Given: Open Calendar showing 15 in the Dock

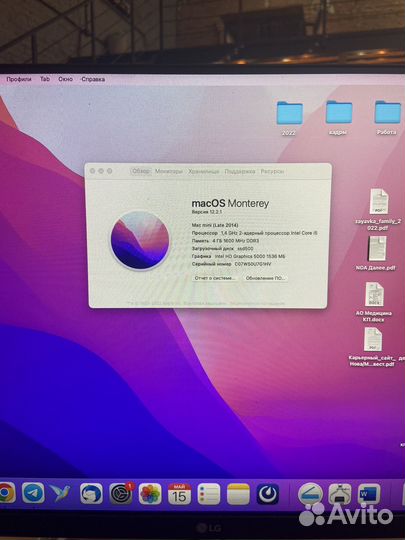Looking at the screenshot, I should coord(179,494).
